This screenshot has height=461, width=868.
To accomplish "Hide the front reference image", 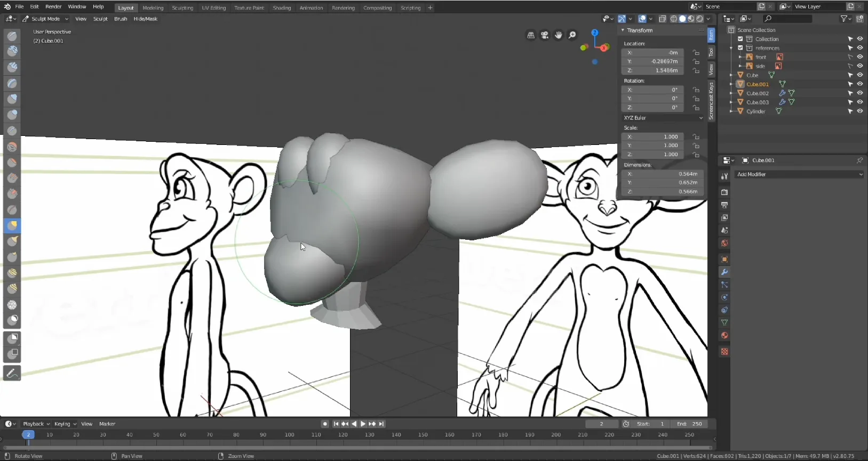I will [860, 56].
